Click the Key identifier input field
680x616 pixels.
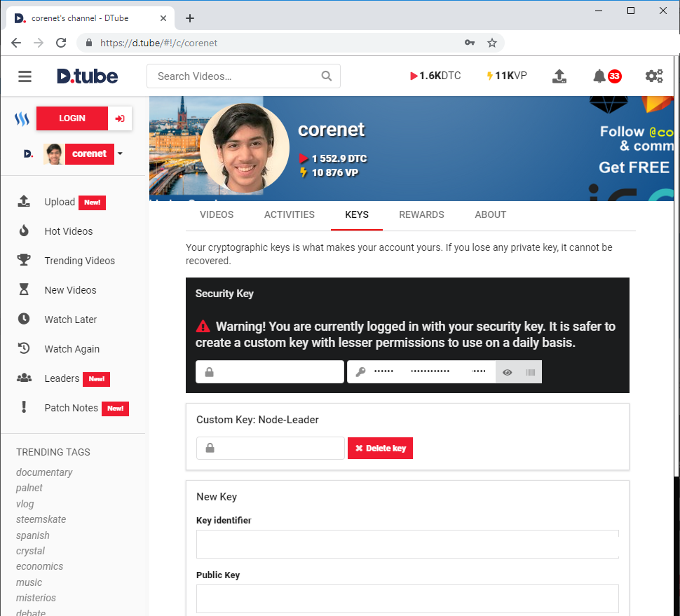click(x=407, y=544)
